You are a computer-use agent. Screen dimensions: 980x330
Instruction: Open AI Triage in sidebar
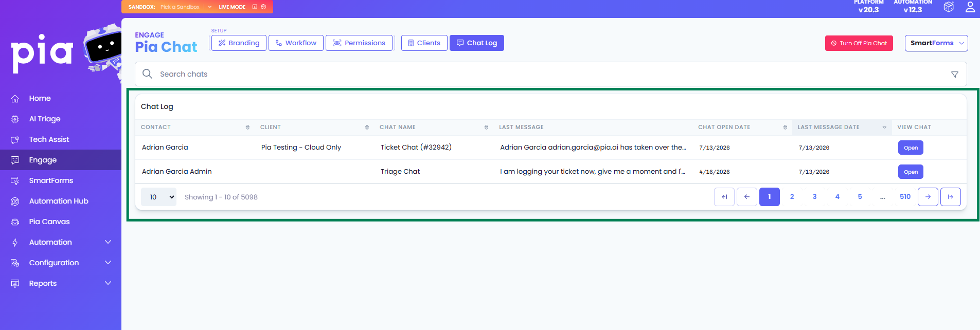point(45,119)
